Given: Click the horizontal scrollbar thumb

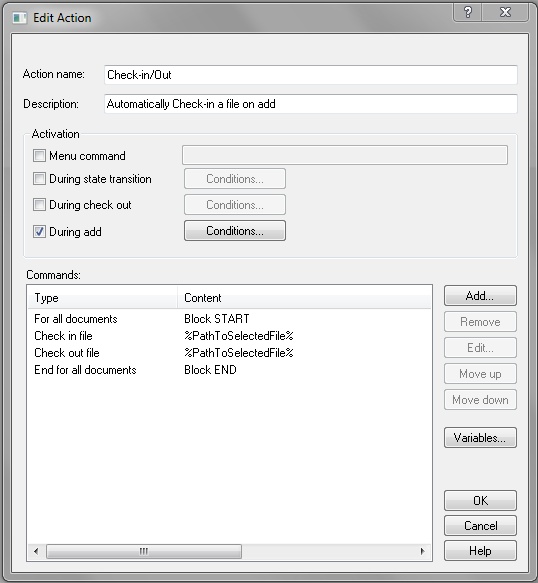Looking at the screenshot, I should (x=144, y=551).
